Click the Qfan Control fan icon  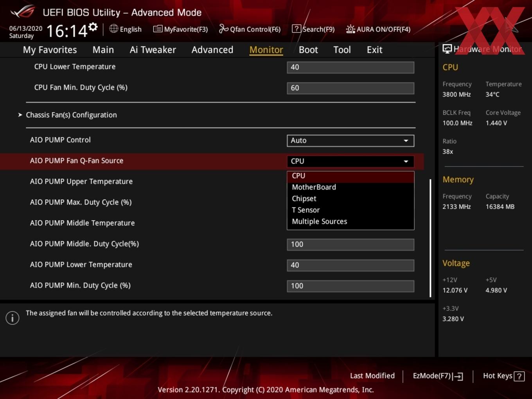coord(223,29)
